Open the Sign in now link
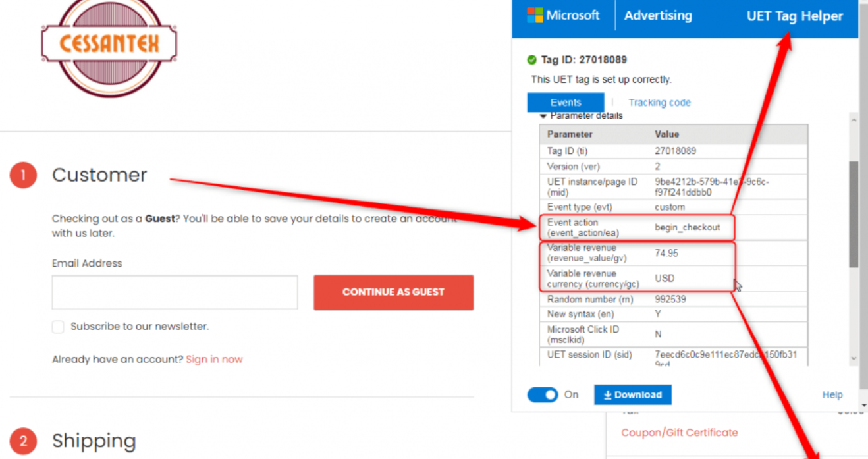 tap(214, 360)
